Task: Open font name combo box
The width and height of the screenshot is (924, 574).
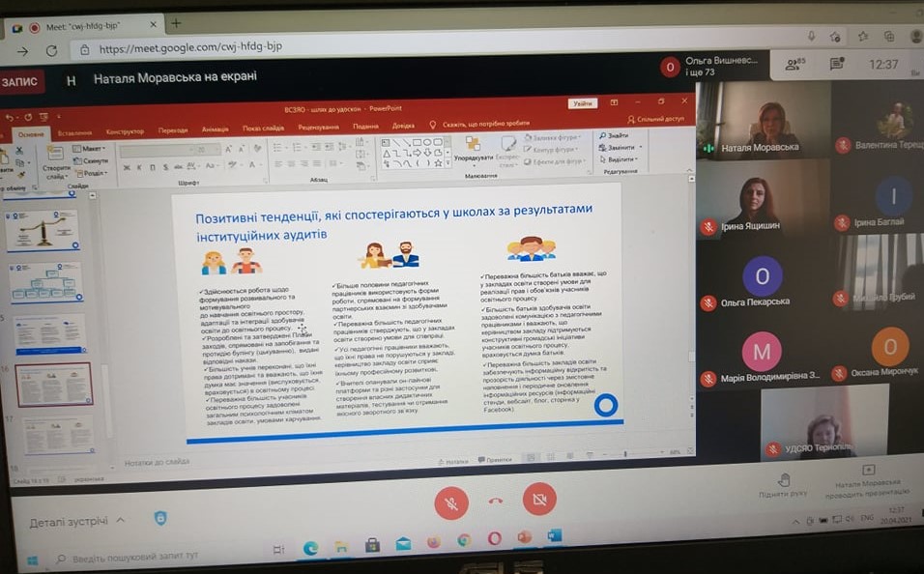Action: [x=157, y=152]
